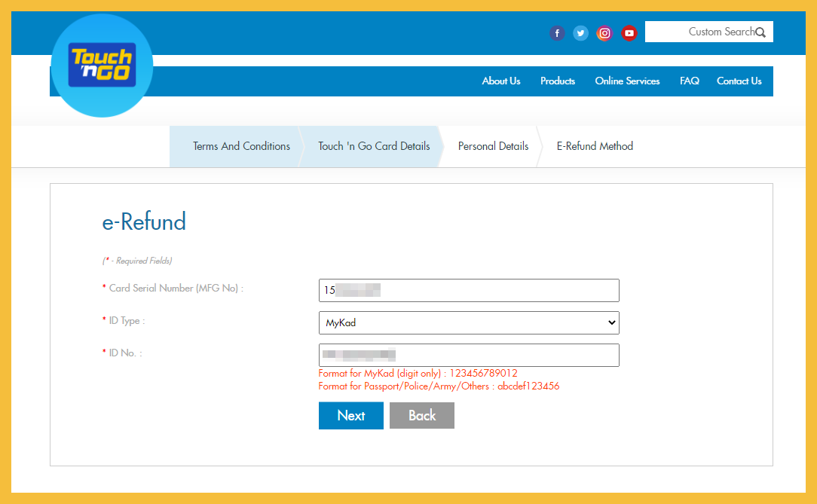Image resolution: width=817 pixels, height=504 pixels.
Task: Select the E-Refund Method step
Action: point(595,146)
